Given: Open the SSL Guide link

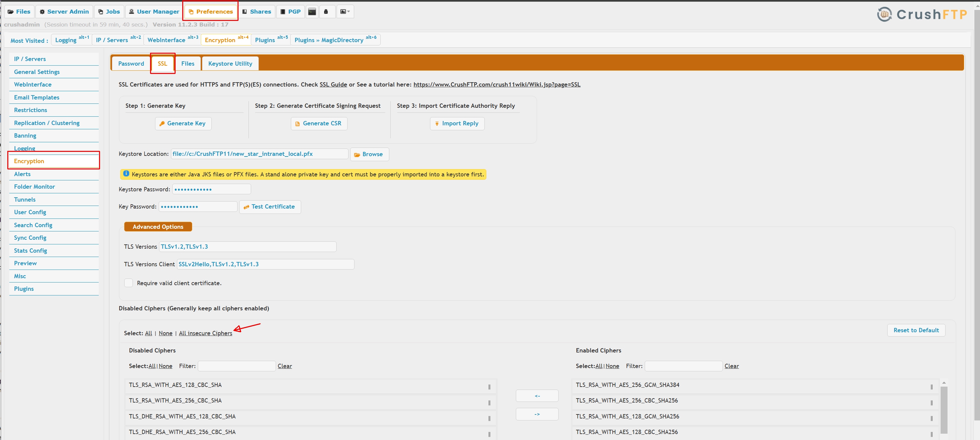Looking at the screenshot, I should point(333,85).
